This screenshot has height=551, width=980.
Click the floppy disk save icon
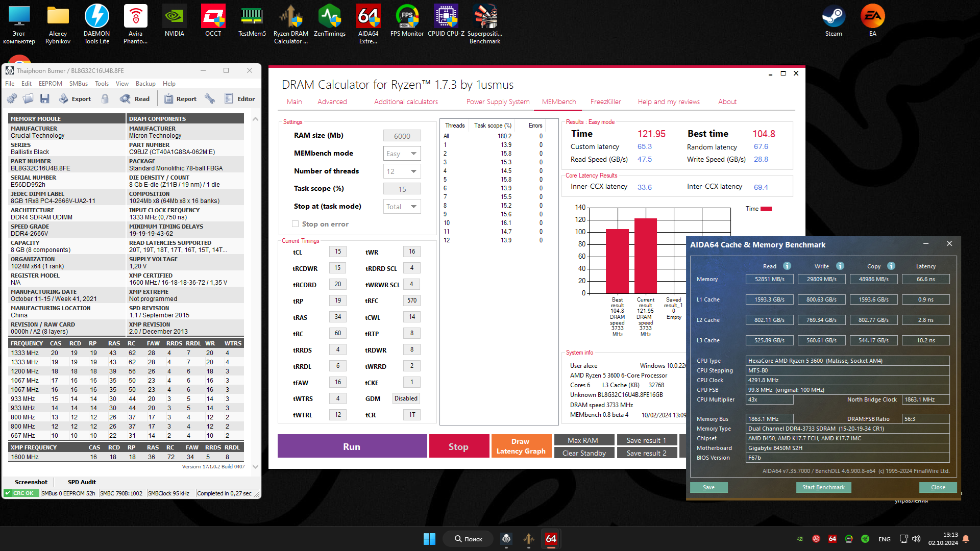point(45,99)
